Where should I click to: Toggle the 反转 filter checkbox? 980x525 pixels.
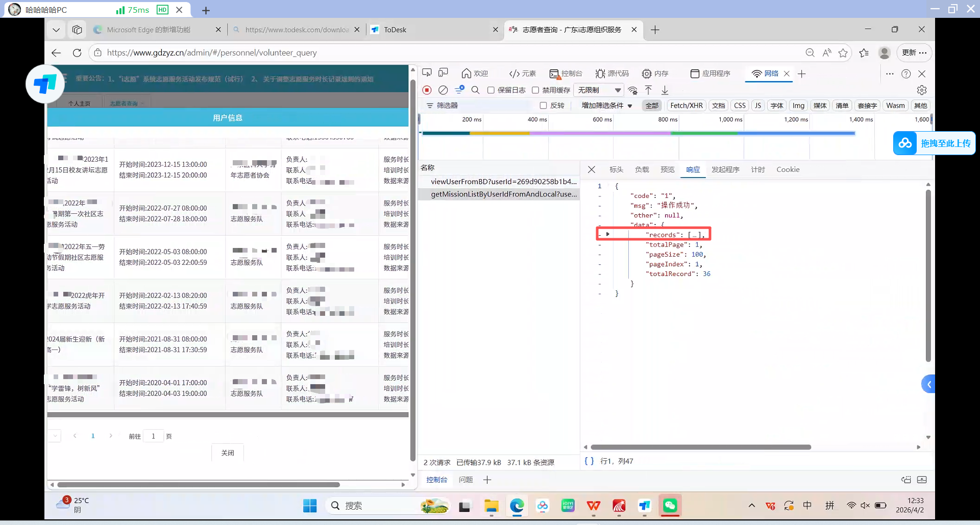543,106
